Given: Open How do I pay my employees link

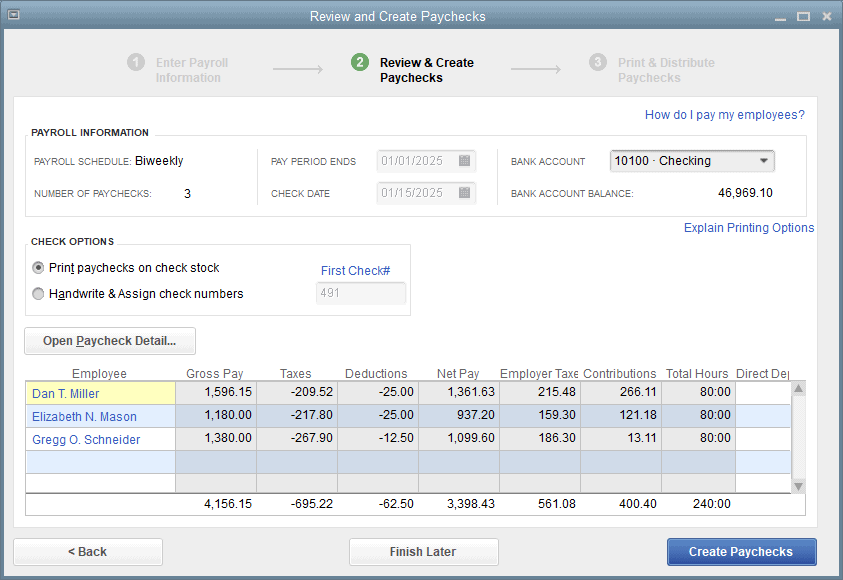Looking at the screenshot, I should coord(724,114).
